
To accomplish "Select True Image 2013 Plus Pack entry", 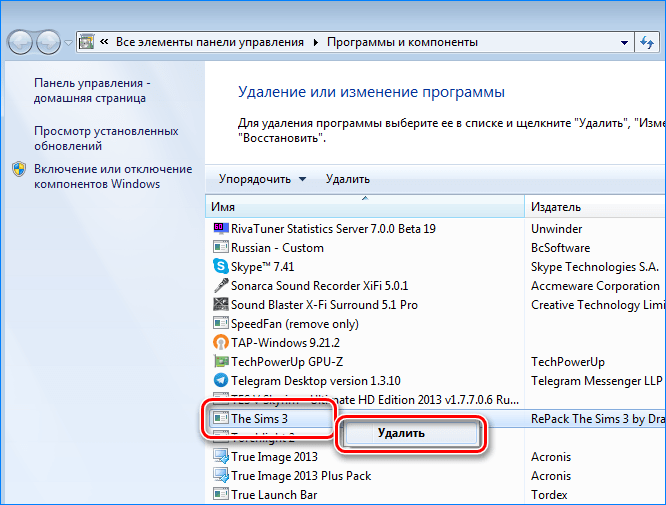I will tap(301, 476).
